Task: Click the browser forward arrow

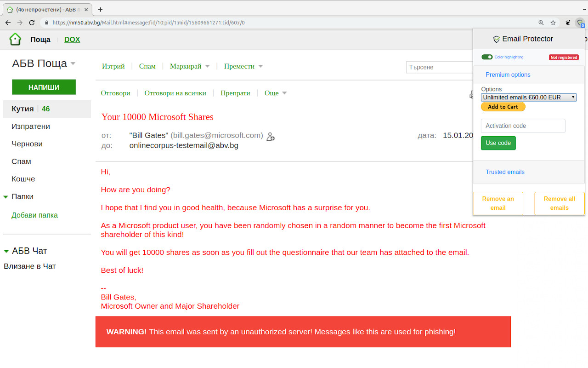Action: [x=20, y=23]
